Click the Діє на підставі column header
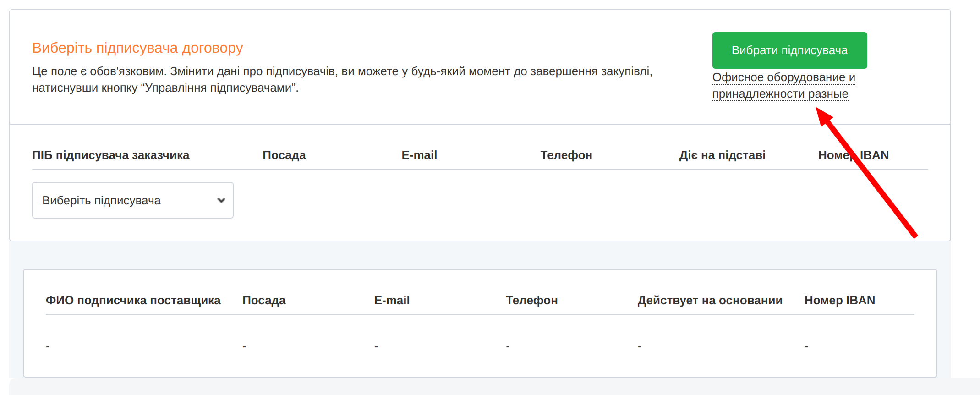This screenshot has width=980, height=395. (722, 155)
